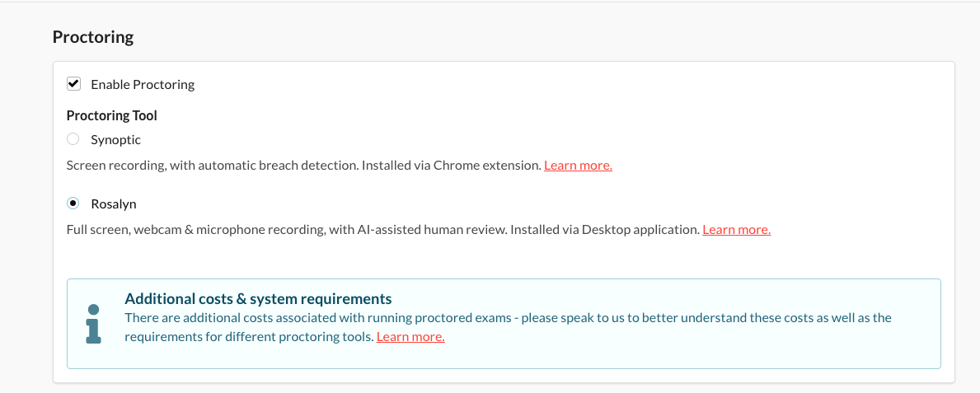Open Learn more link about additional costs

(410, 337)
